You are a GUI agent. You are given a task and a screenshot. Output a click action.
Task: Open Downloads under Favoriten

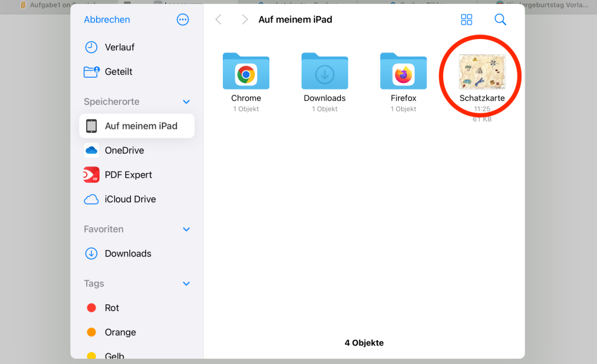127,253
